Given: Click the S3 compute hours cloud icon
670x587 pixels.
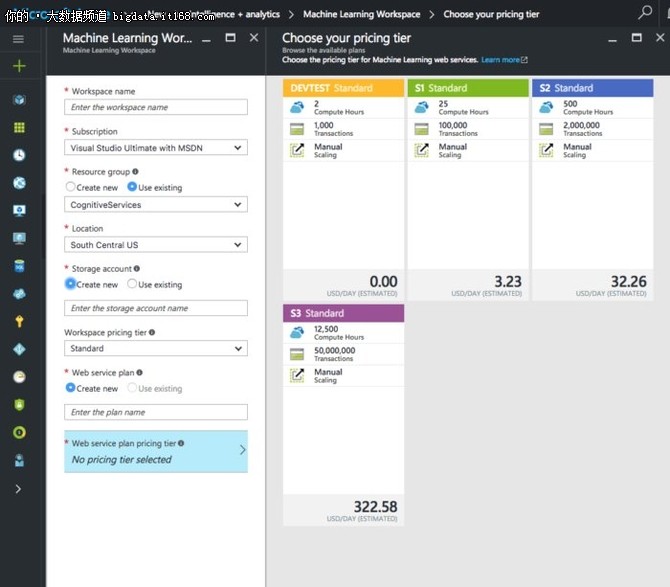Looking at the screenshot, I should point(297,332).
